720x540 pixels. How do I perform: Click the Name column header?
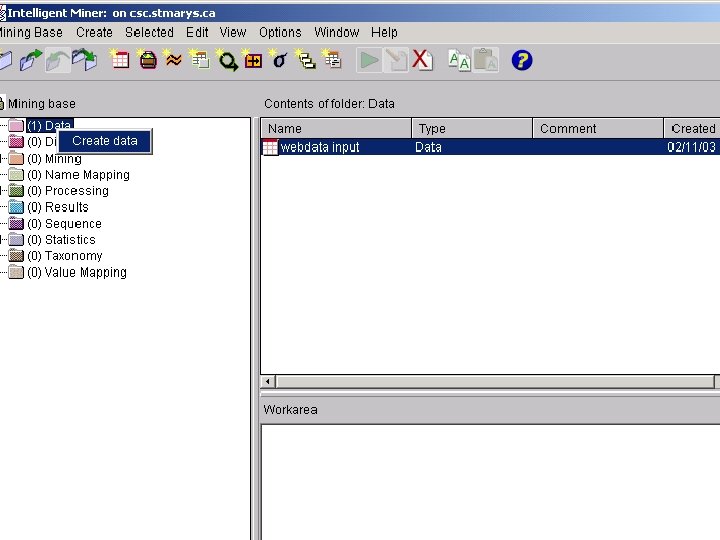[336, 129]
